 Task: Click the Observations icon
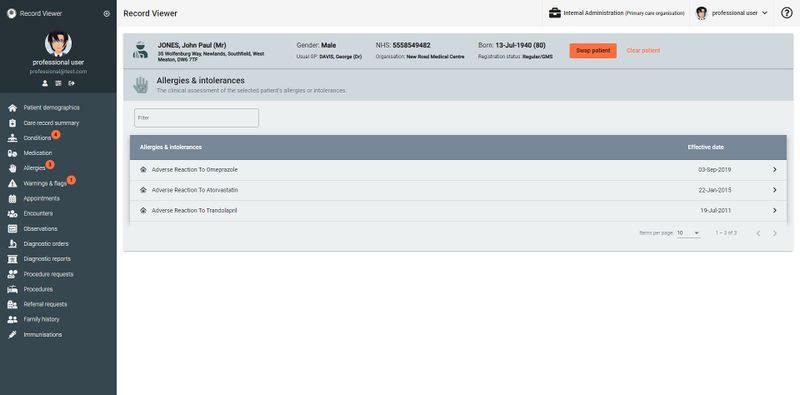tap(13, 229)
